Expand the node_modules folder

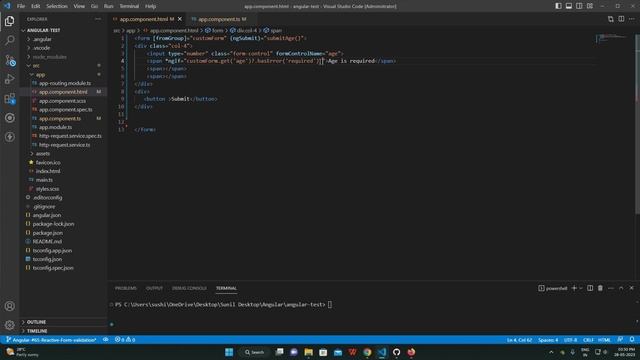point(49,57)
